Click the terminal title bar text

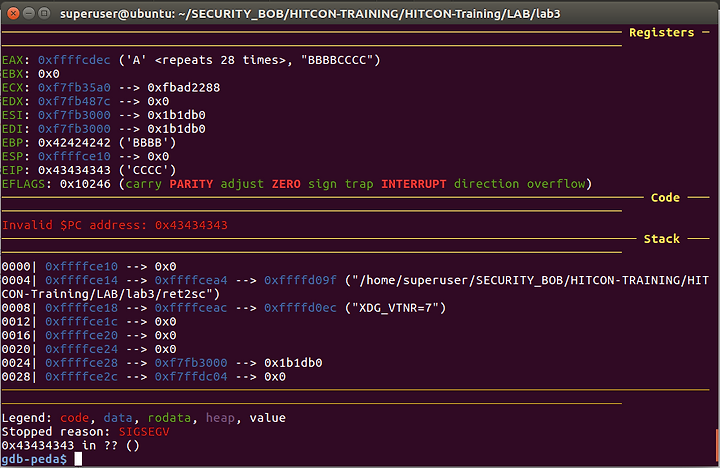tap(310, 14)
